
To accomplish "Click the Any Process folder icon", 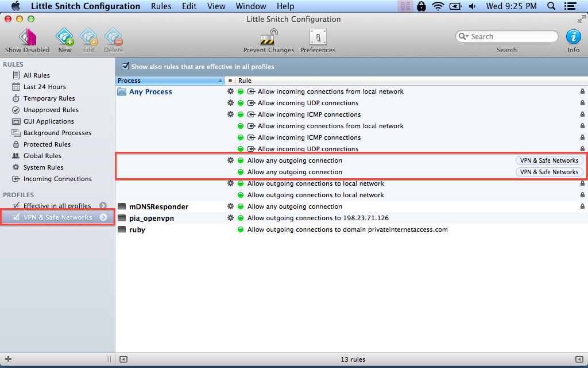I will [122, 91].
